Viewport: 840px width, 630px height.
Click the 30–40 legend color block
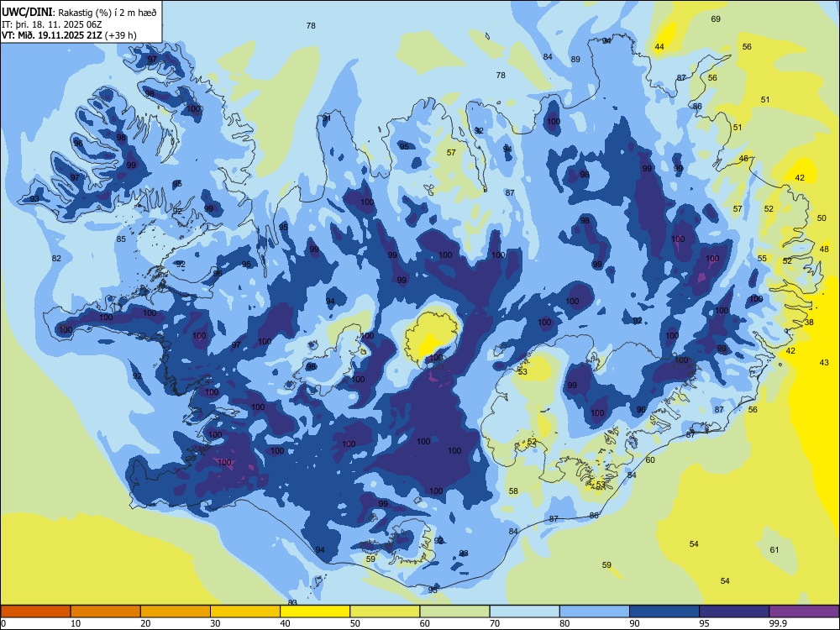(245, 612)
